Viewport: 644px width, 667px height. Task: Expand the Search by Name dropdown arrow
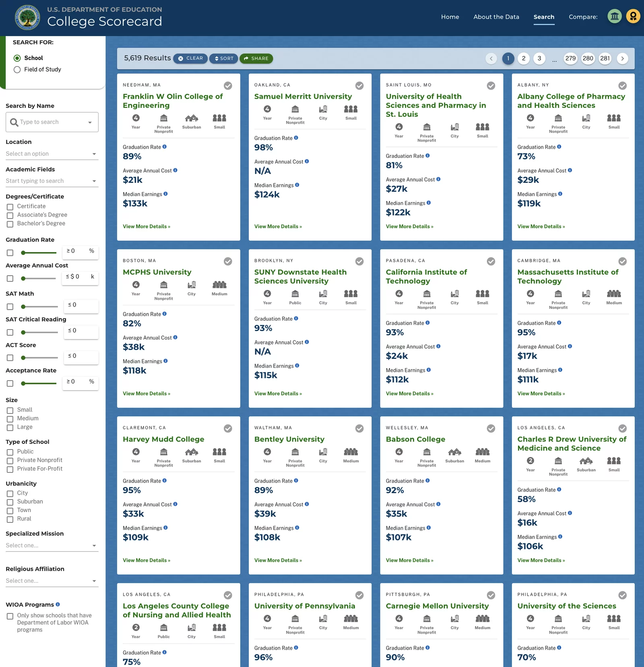(x=90, y=122)
